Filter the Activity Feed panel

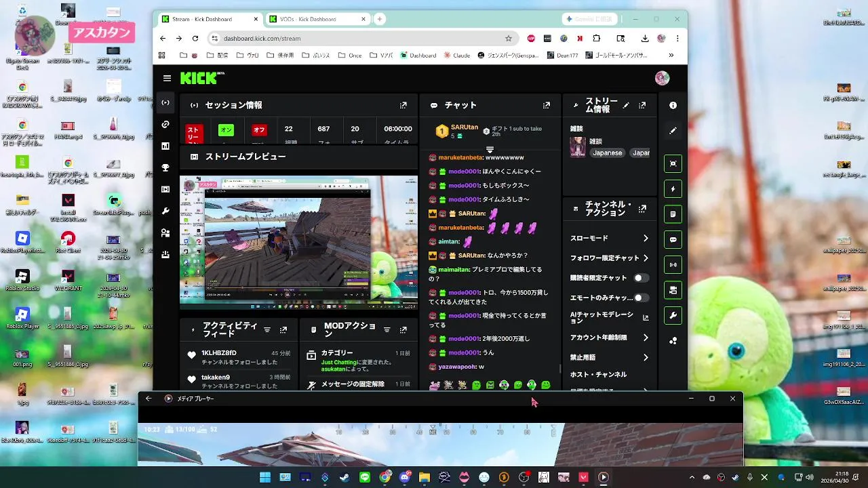click(x=267, y=330)
